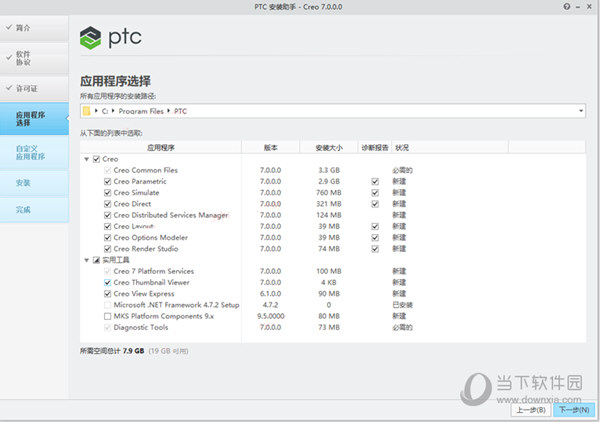Image resolution: width=600 pixels, height=422 pixels.
Task: Click the 下一步(N) button
Action: [574, 410]
